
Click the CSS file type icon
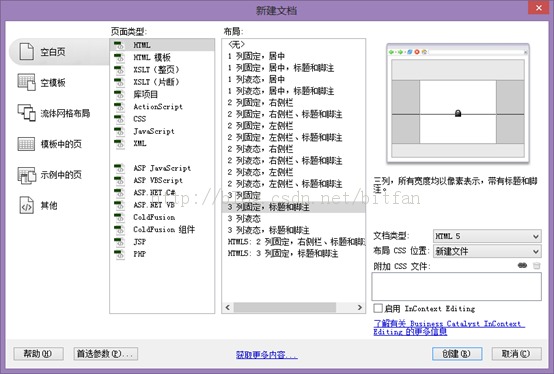119,119
